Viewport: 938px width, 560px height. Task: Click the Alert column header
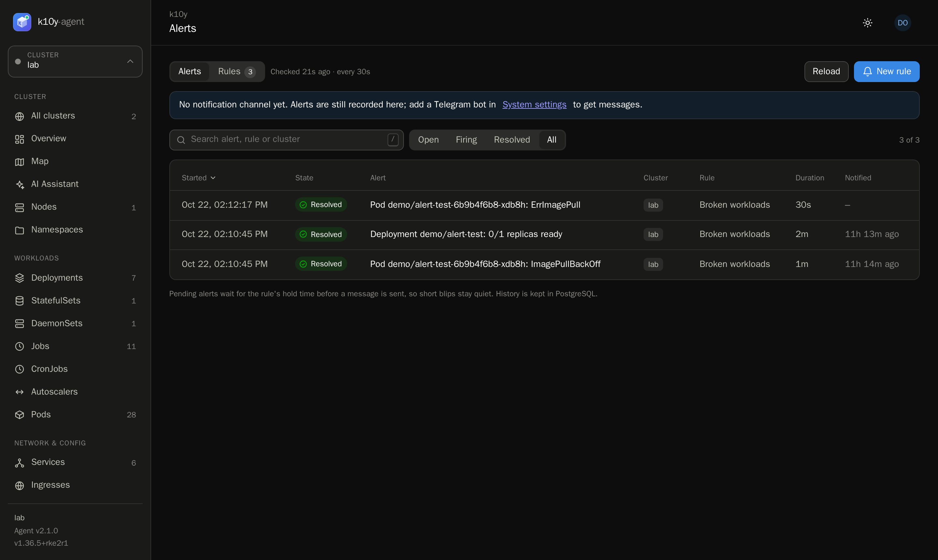tap(378, 178)
